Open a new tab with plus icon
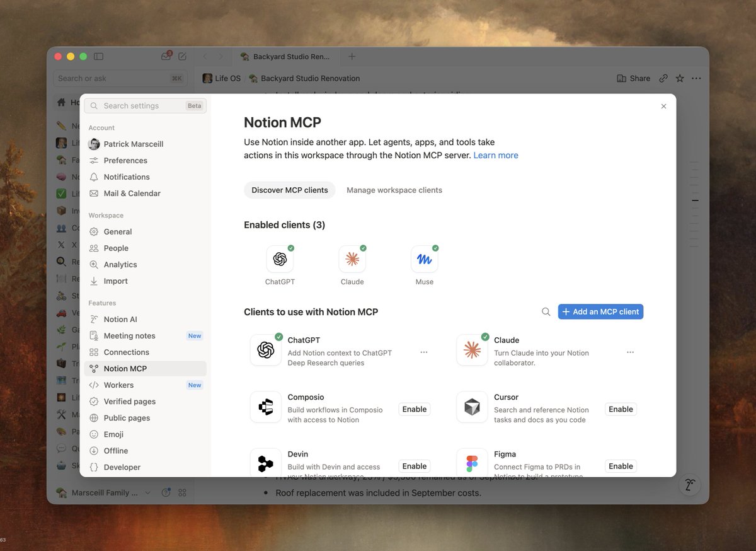 [x=352, y=56]
